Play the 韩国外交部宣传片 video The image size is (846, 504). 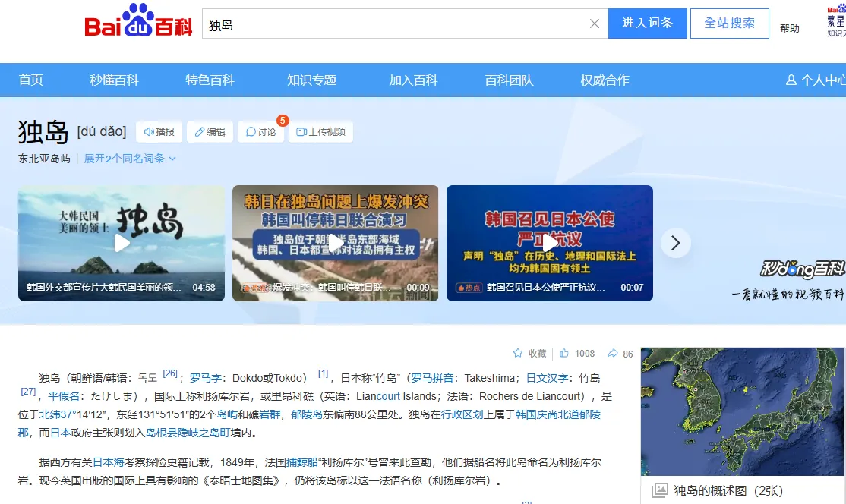pyautogui.click(x=122, y=243)
